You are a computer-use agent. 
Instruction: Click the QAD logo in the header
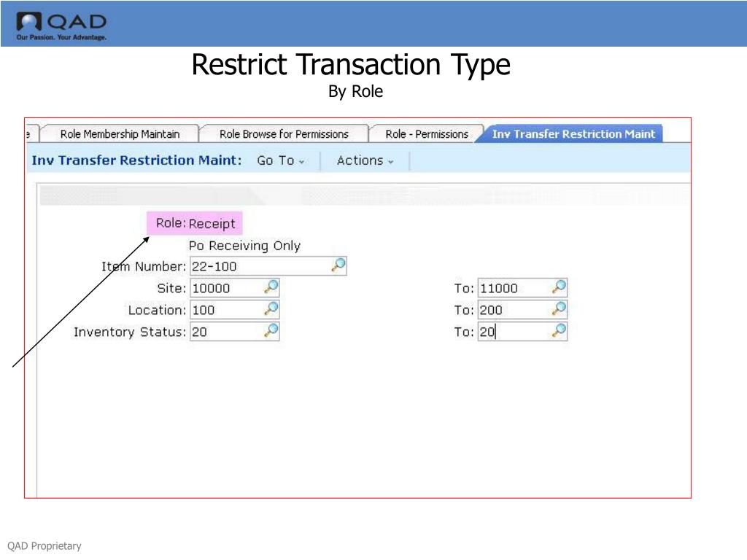pos(61,22)
